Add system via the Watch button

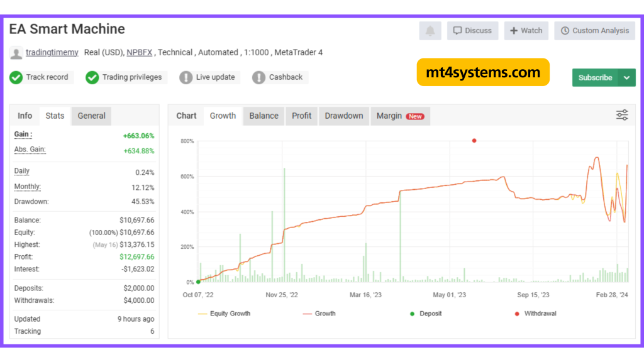click(x=526, y=31)
